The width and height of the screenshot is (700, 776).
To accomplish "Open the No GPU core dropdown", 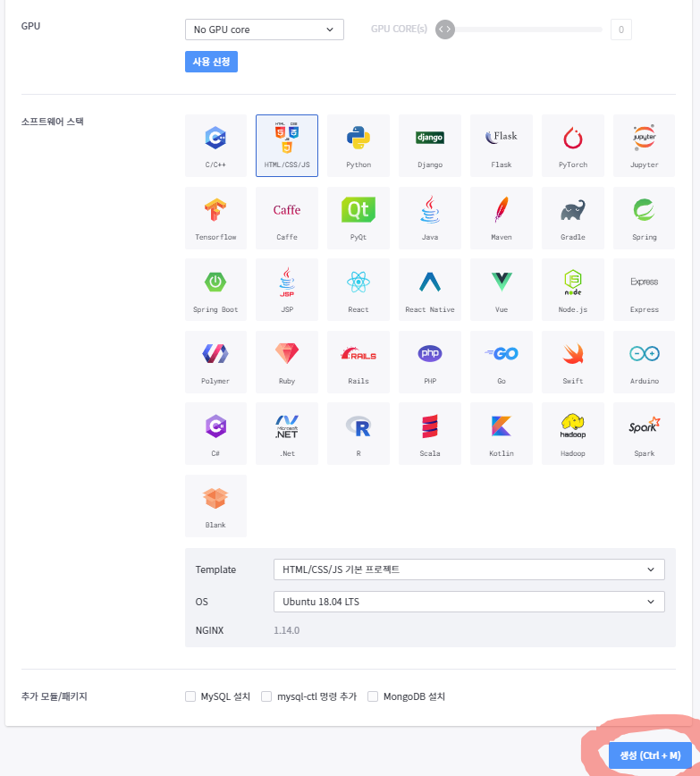I will (x=265, y=30).
